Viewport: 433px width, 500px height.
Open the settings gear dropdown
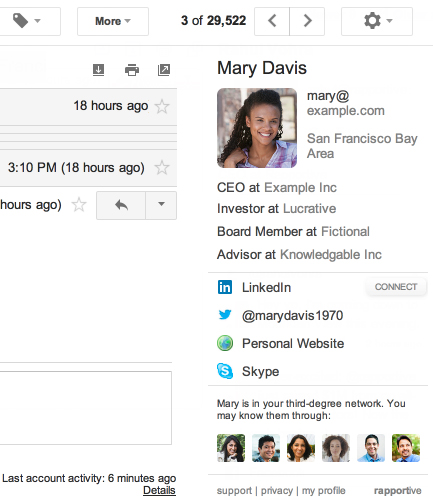tap(377, 21)
